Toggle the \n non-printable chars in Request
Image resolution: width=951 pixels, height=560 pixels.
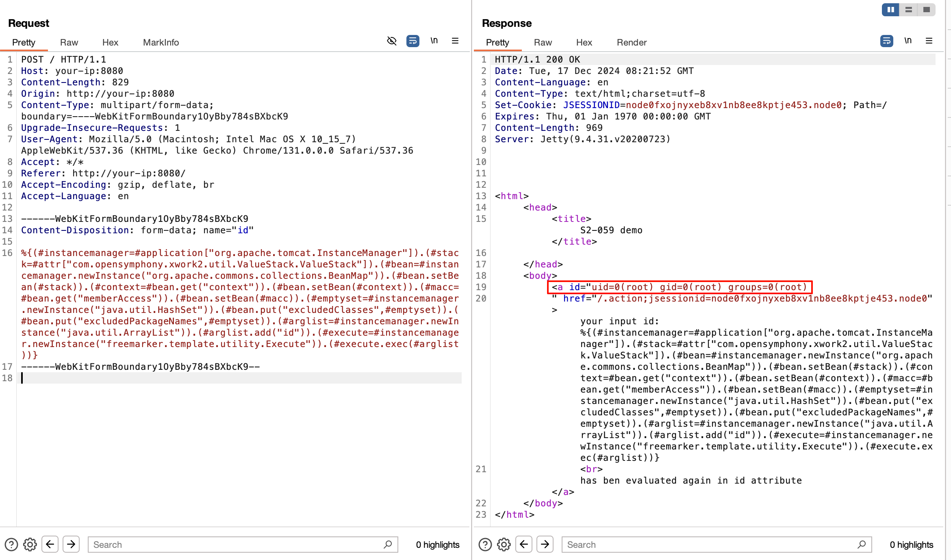click(434, 41)
